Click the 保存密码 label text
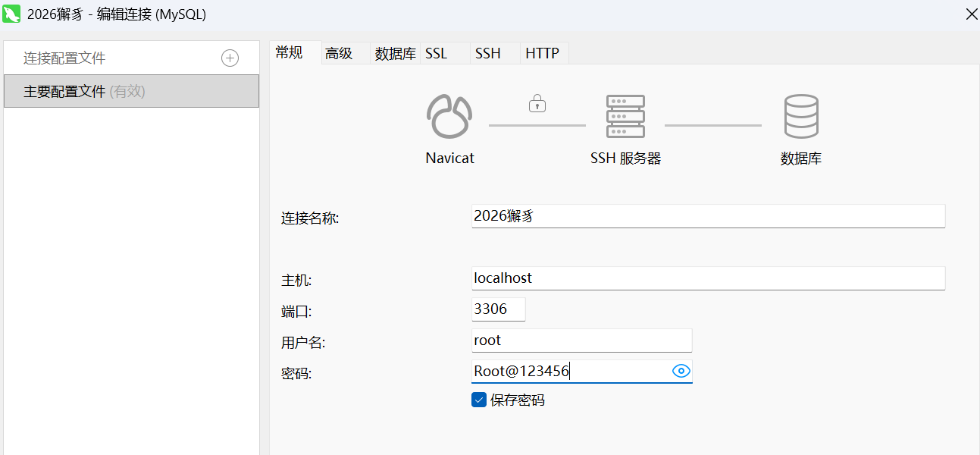980x455 pixels. 518,400
